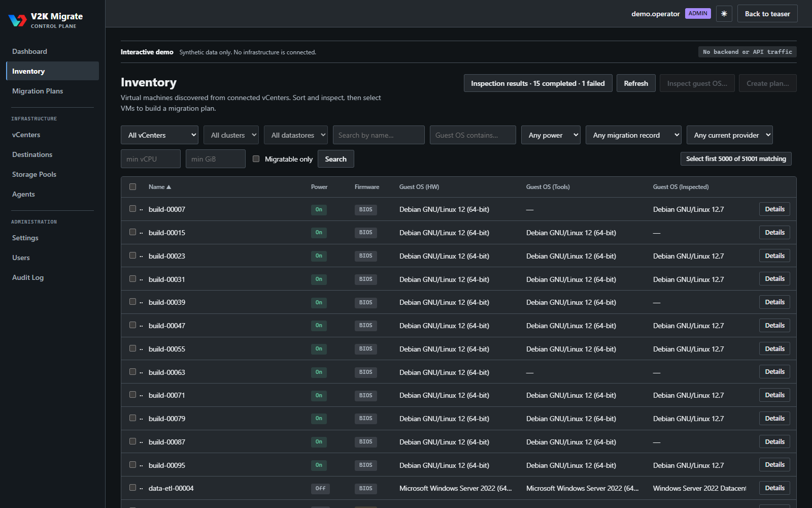Click the Firmware column header
Viewport: 812px width, 508px height.
click(x=367, y=187)
